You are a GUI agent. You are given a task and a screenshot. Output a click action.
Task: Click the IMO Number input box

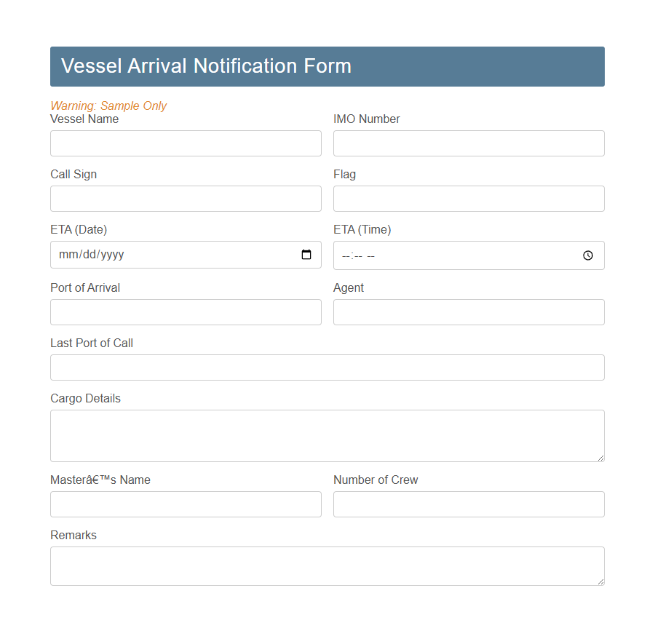click(468, 143)
